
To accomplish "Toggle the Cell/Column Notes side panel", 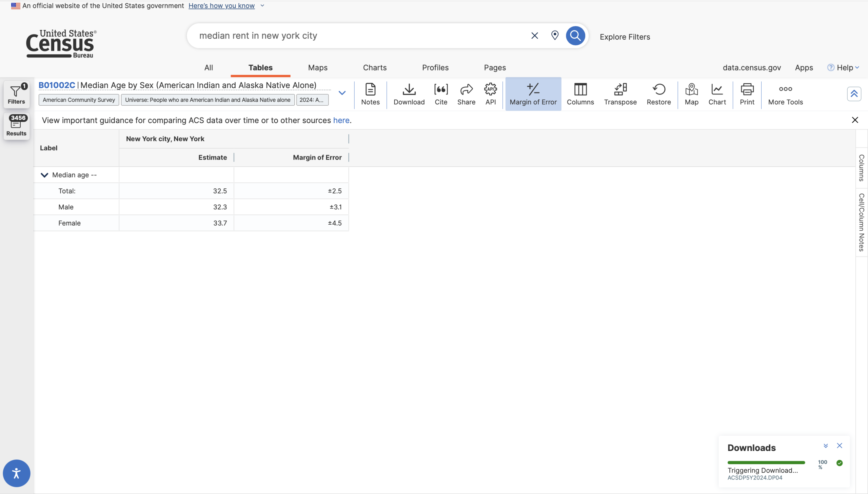I will point(861,222).
